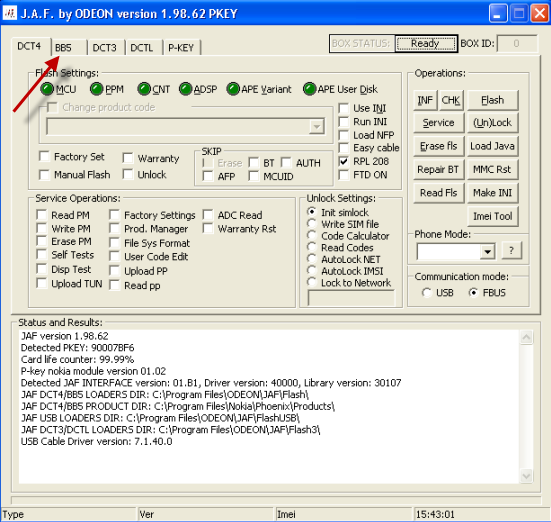
Task: Toggle the green APE User Disk indicator
Action: click(x=310, y=89)
